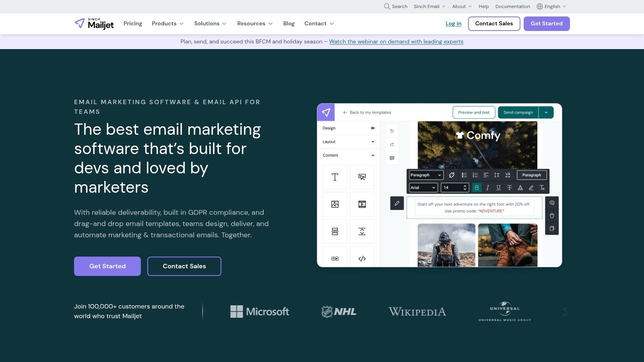Click the Mailjet logo in the header
The height and width of the screenshot is (362, 644).
pos(94,24)
